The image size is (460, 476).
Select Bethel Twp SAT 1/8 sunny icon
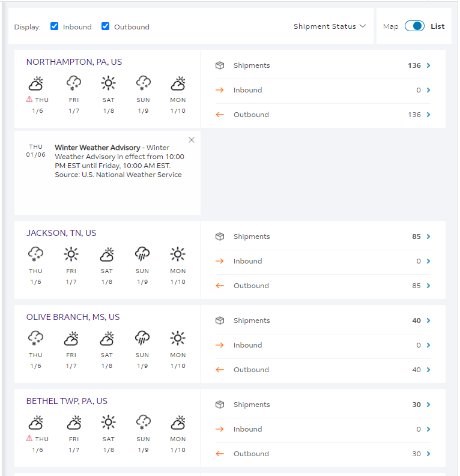[x=109, y=422]
